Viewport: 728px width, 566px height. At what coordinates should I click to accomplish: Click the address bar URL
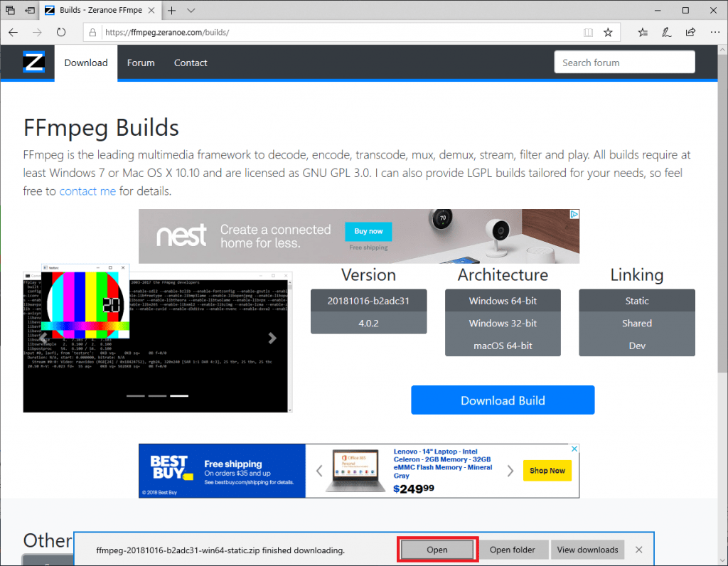167,33
